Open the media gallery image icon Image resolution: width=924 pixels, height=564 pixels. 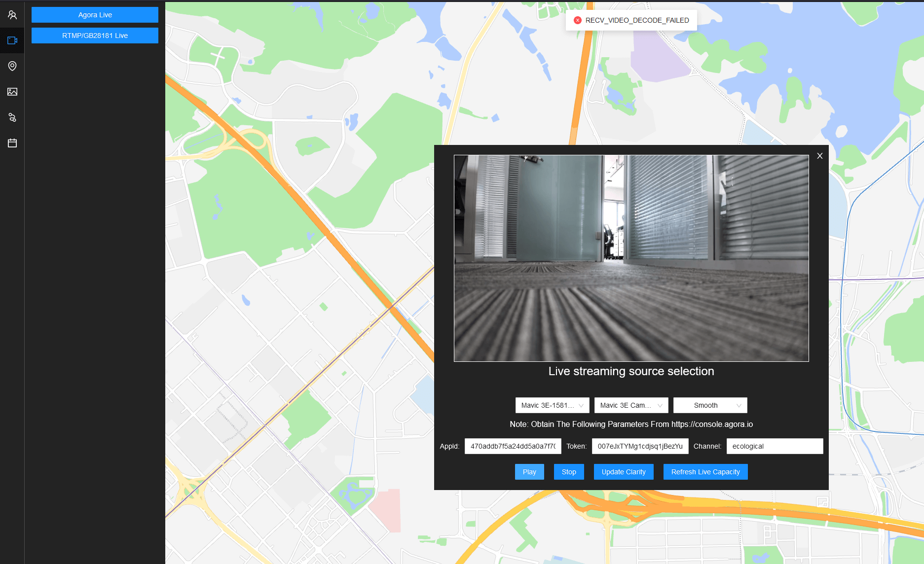pyautogui.click(x=12, y=92)
